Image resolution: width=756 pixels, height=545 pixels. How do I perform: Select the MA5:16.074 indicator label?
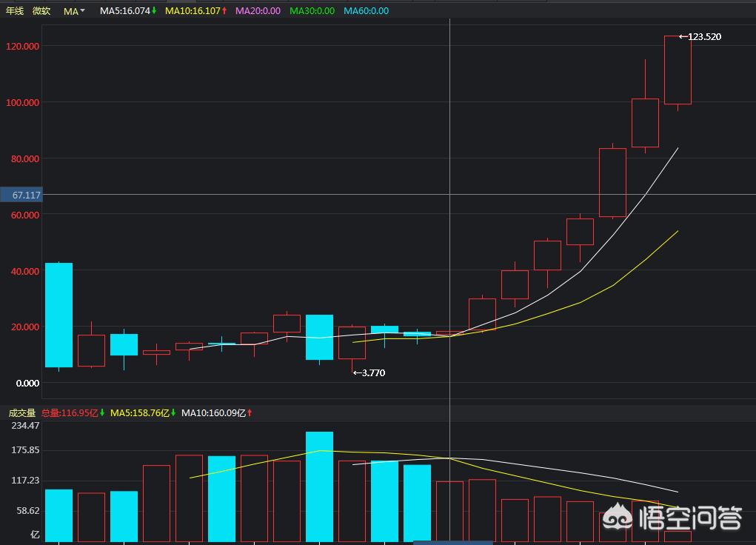tap(124, 11)
